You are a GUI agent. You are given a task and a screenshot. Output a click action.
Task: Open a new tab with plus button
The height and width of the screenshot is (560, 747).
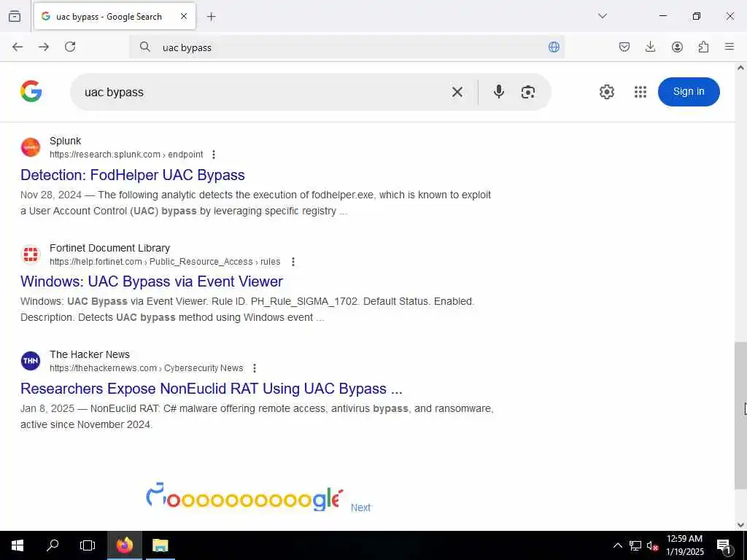coord(211,17)
